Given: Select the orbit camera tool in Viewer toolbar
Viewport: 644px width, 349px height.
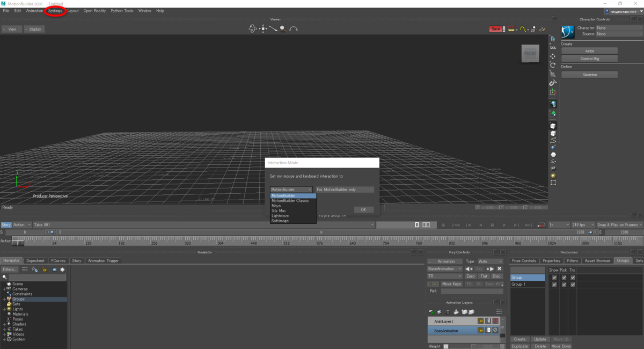Looking at the screenshot, I should point(252,28).
